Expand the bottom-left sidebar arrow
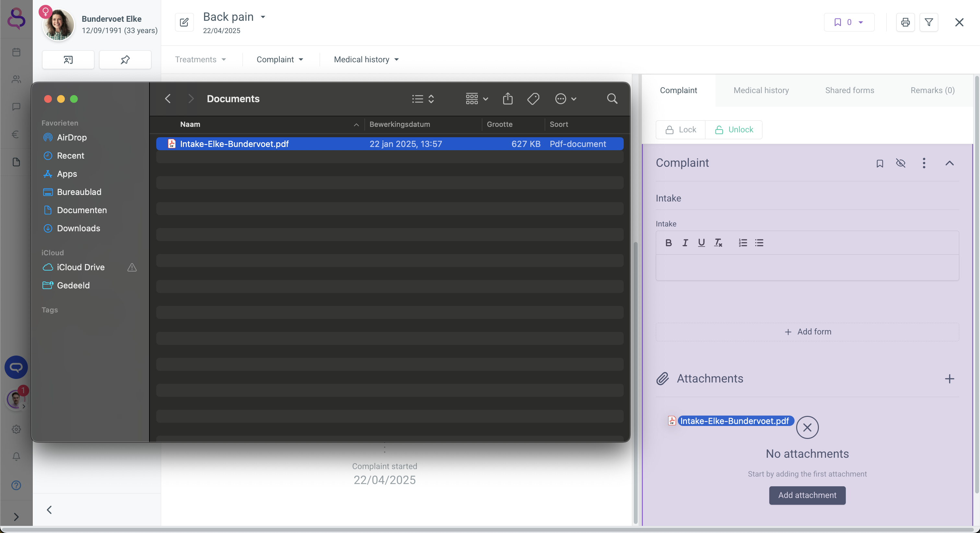 click(x=16, y=517)
